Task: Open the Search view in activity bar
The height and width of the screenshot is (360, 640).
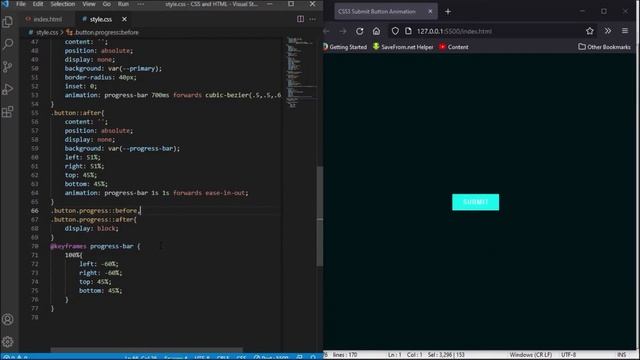Action: point(7,44)
